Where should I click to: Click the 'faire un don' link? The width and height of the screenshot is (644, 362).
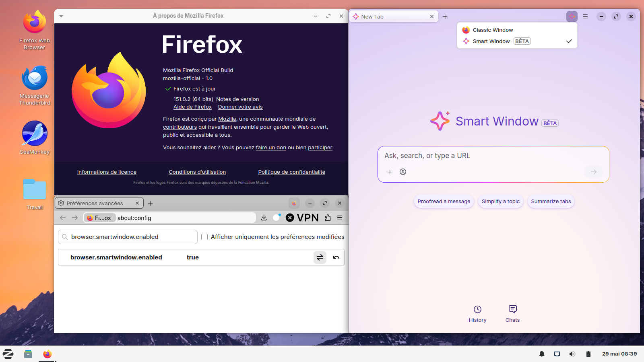(x=271, y=148)
